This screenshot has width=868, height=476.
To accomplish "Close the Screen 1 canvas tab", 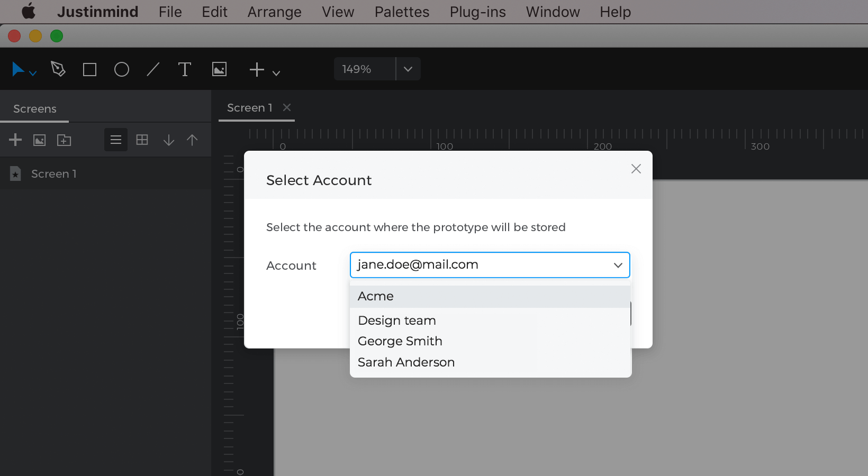I will pos(287,107).
